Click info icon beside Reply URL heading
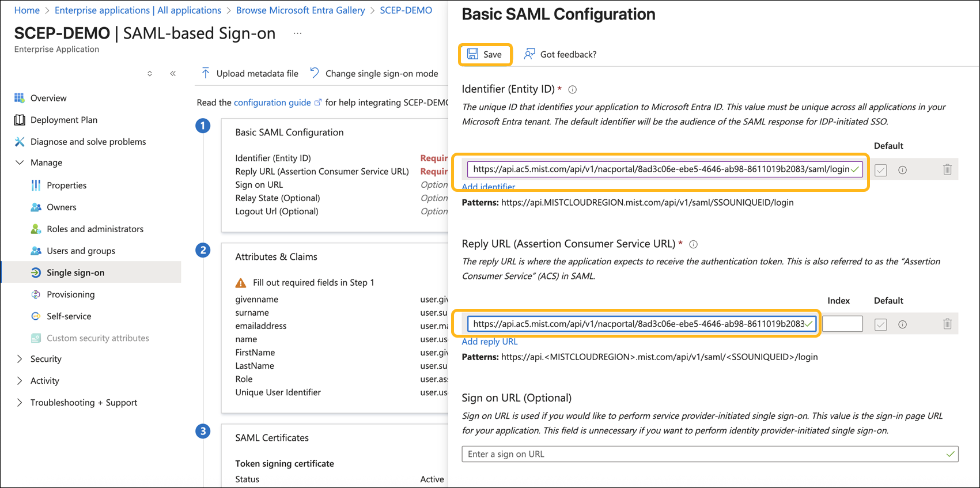 click(694, 244)
